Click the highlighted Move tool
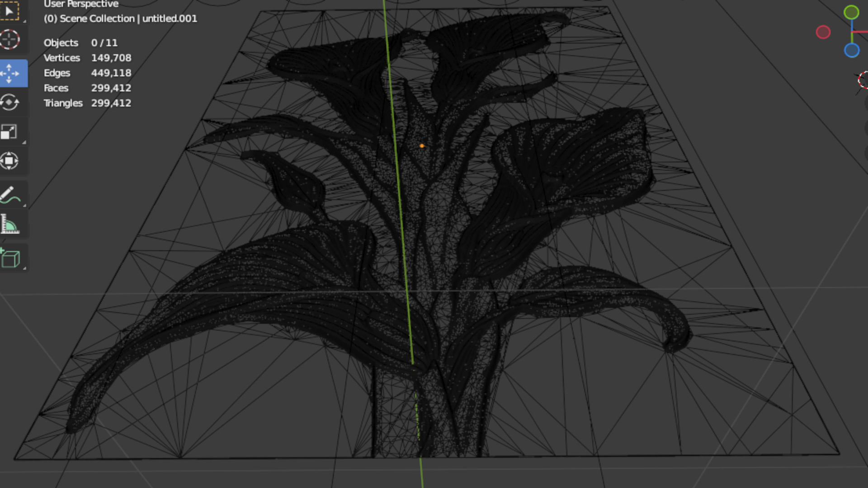868x488 pixels. (10, 73)
